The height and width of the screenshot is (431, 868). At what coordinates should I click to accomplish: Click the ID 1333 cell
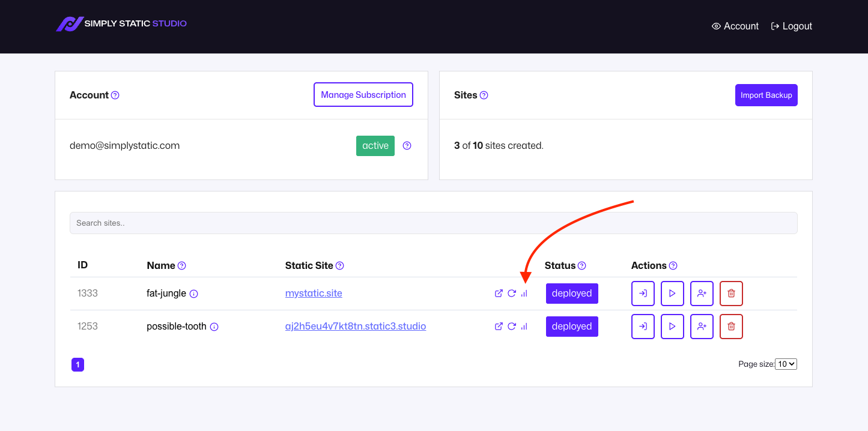[88, 294]
